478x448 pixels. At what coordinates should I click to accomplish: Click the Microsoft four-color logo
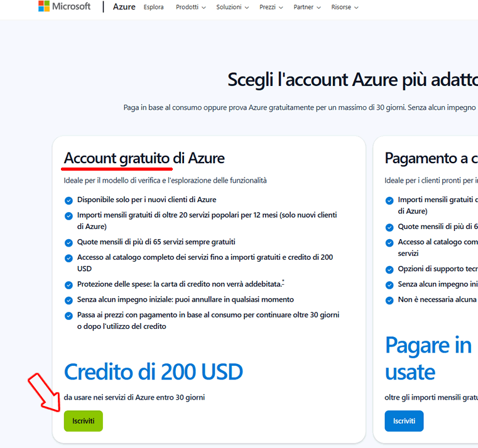(x=43, y=6)
